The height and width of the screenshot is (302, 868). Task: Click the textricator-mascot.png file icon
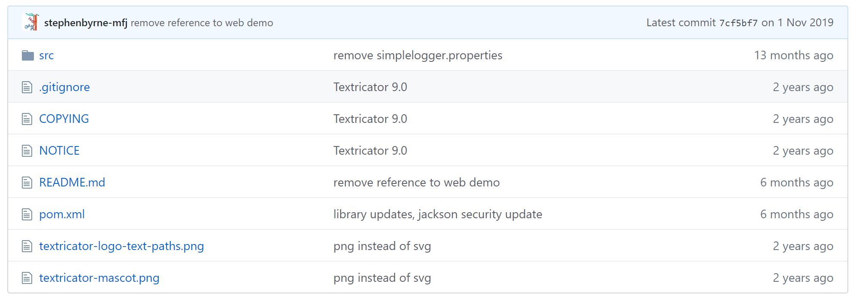pyautogui.click(x=27, y=278)
